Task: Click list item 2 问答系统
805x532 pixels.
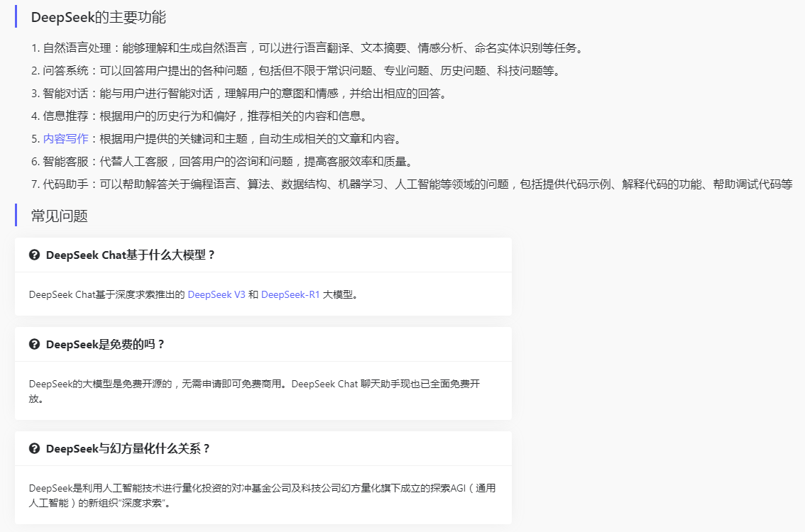Action: click(x=296, y=71)
